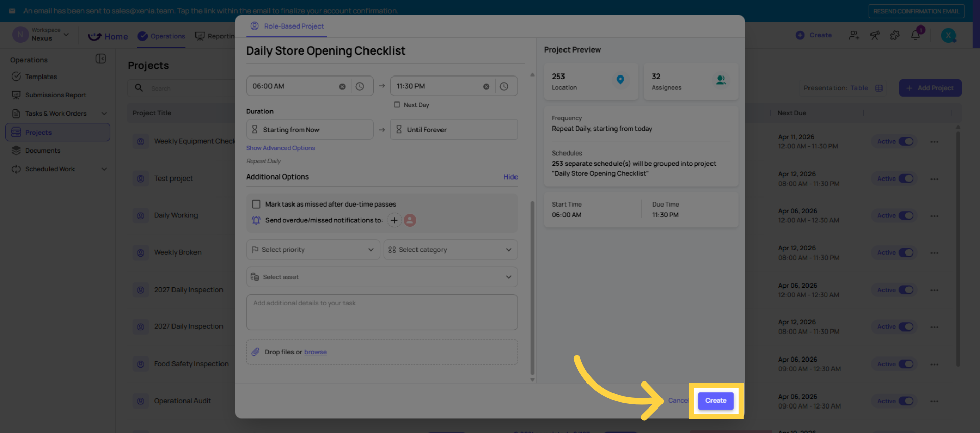980x433 pixels.
Task: Expand the Select asset dropdown
Action: tap(381, 277)
